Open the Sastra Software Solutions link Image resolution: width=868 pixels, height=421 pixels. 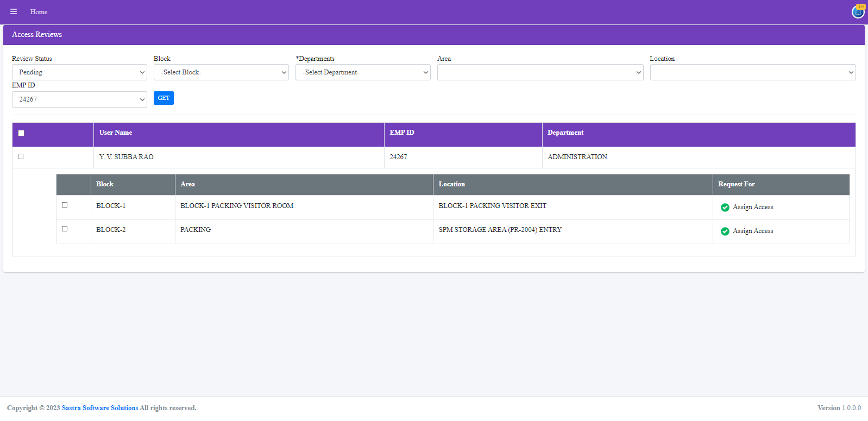pos(100,408)
